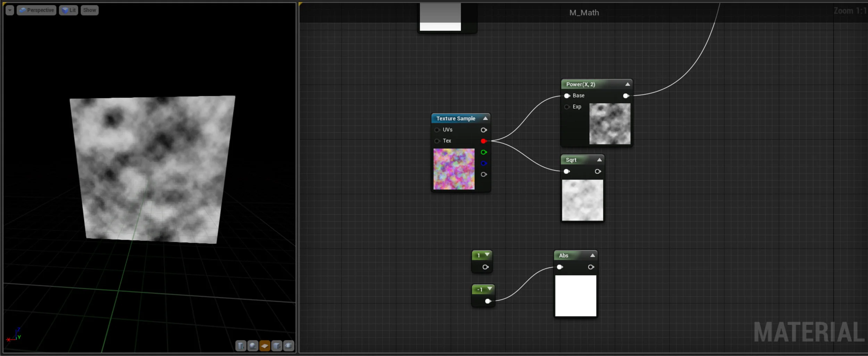This screenshot has width=868, height=356.
Task: Click the red RGB output pin on Texture Sample
Action: click(x=483, y=141)
